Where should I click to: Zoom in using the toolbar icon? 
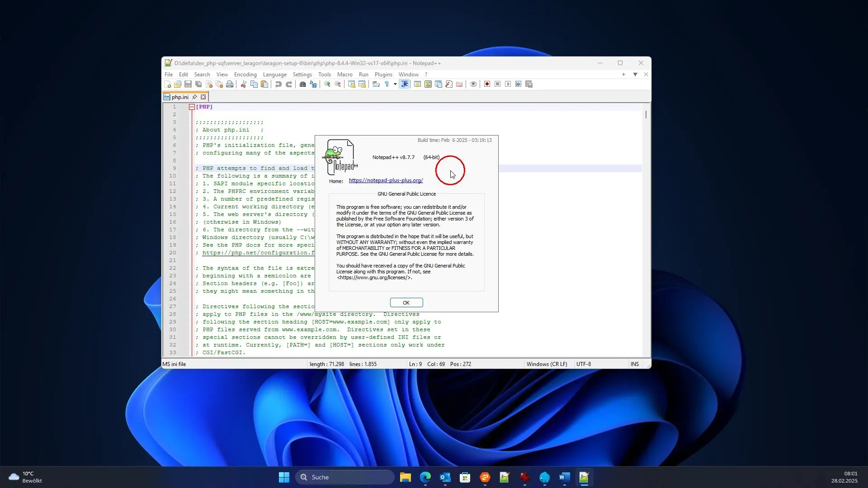coord(327,84)
